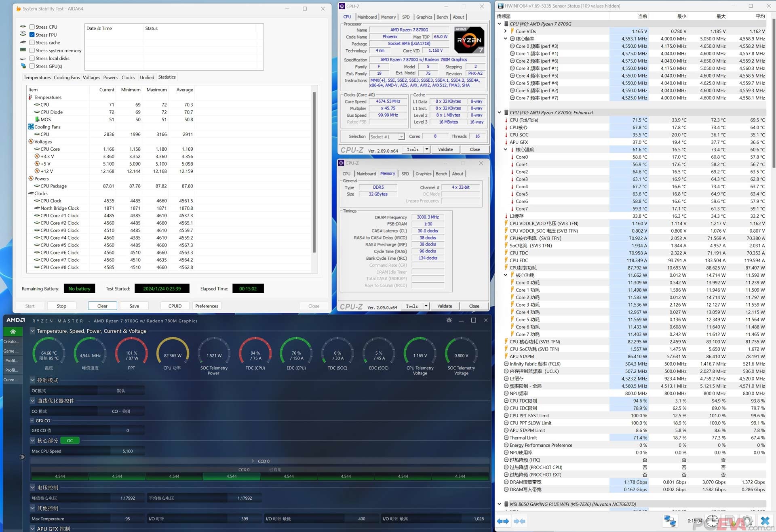The image size is (776, 532).
Task: Open the SPD tab in CPU-Z
Action: click(x=406, y=17)
